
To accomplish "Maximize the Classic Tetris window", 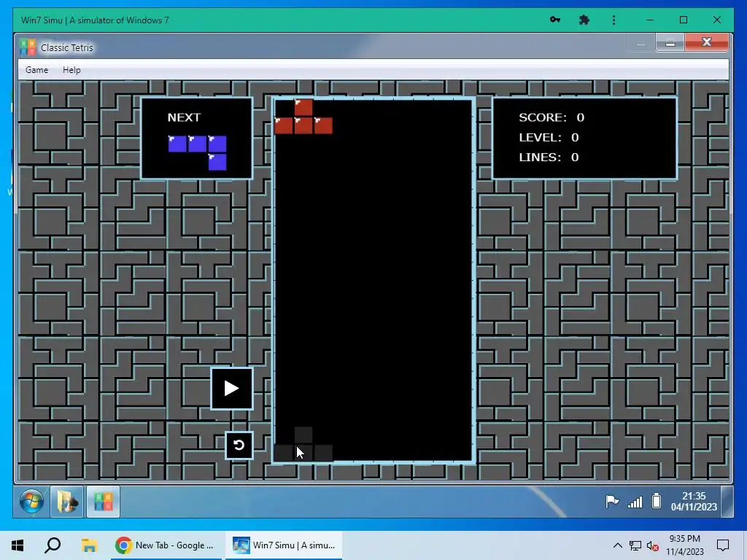I will 670,43.
